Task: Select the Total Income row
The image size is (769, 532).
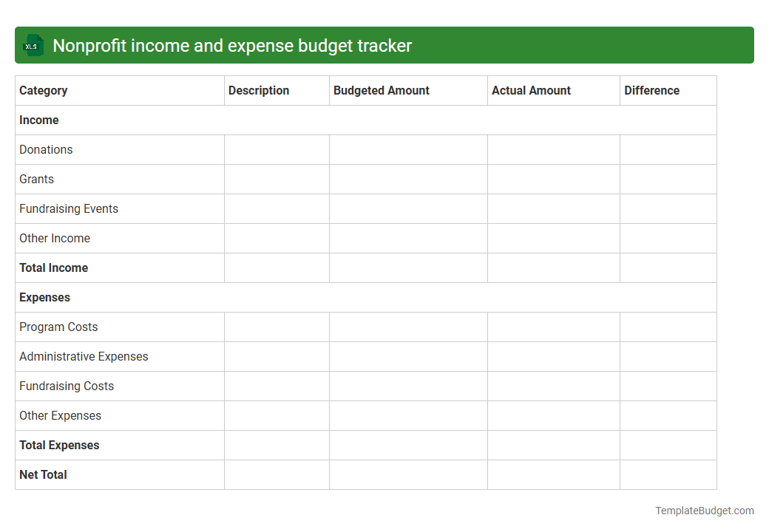Action: tap(53, 267)
